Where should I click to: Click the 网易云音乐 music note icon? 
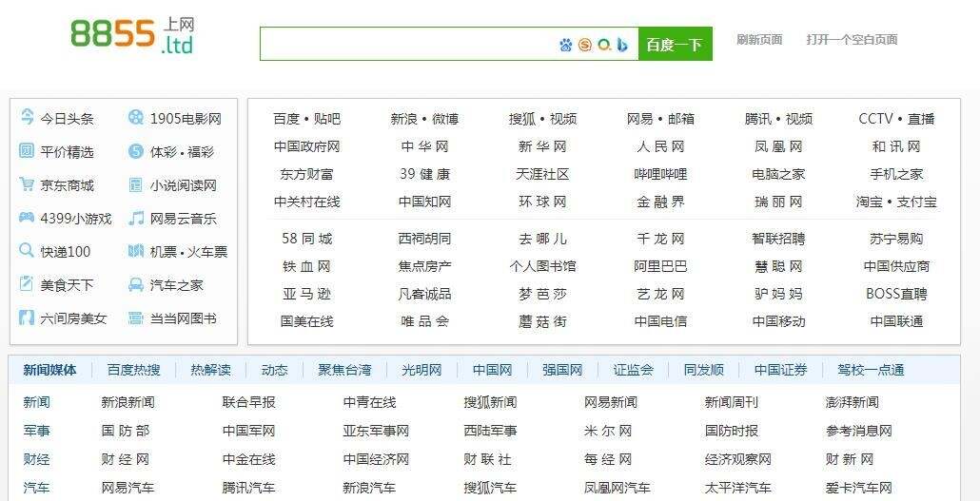[x=136, y=218]
